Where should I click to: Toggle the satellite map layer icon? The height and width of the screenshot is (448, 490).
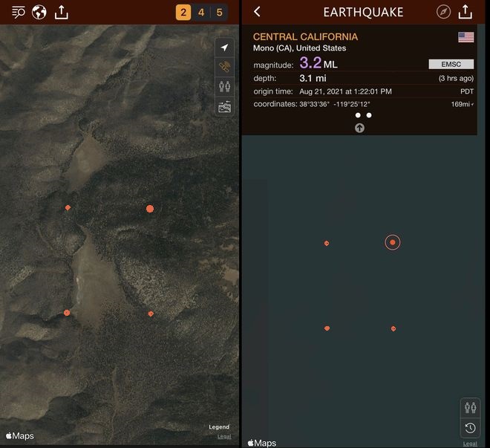(x=224, y=67)
